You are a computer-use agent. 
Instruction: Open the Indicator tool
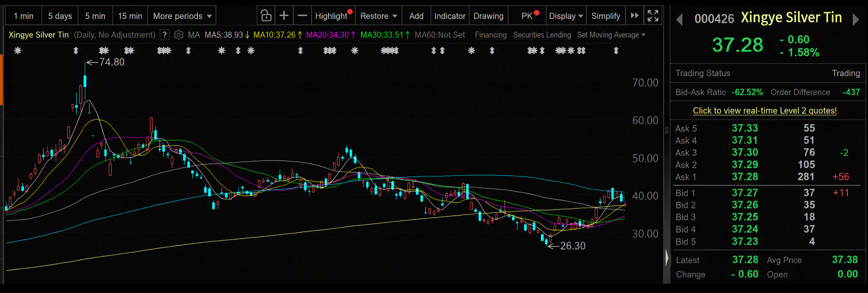450,16
